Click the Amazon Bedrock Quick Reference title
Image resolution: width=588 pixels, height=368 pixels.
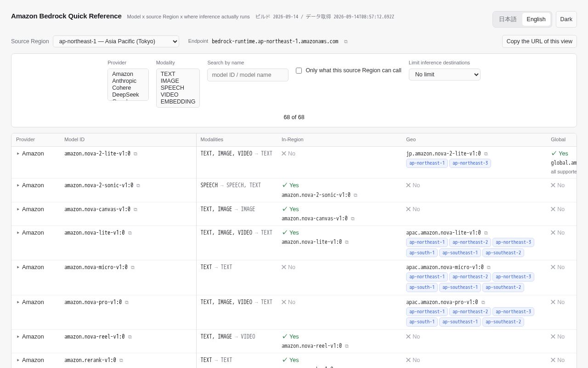(x=66, y=16)
